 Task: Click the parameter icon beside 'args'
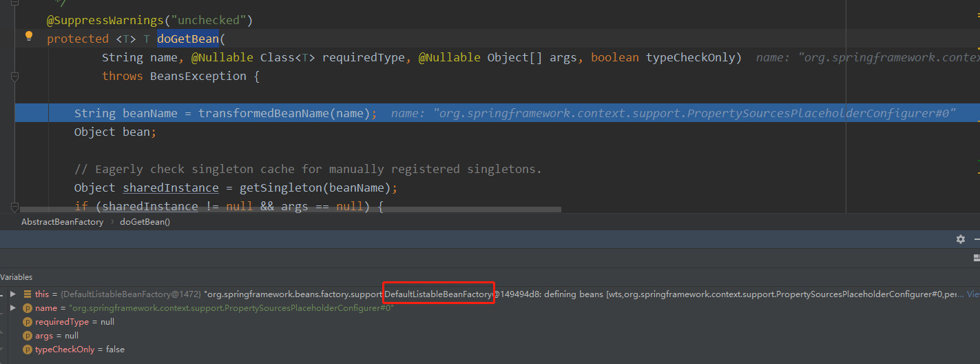(28, 336)
